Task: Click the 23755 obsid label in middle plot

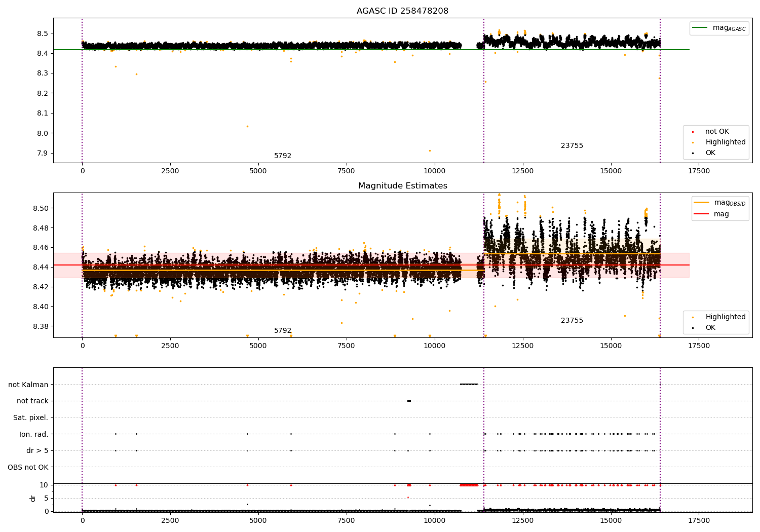Action: pos(572,320)
